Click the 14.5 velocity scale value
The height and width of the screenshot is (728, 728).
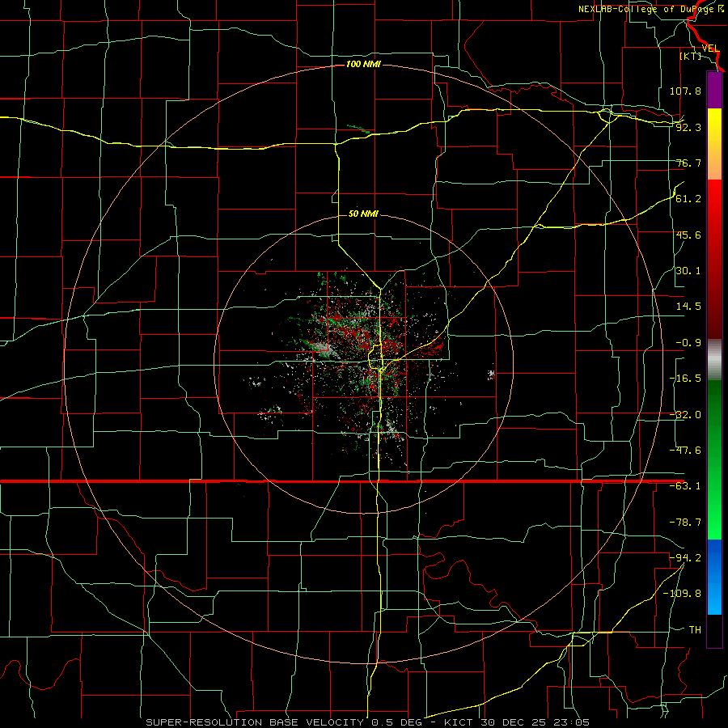pos(688,307)
